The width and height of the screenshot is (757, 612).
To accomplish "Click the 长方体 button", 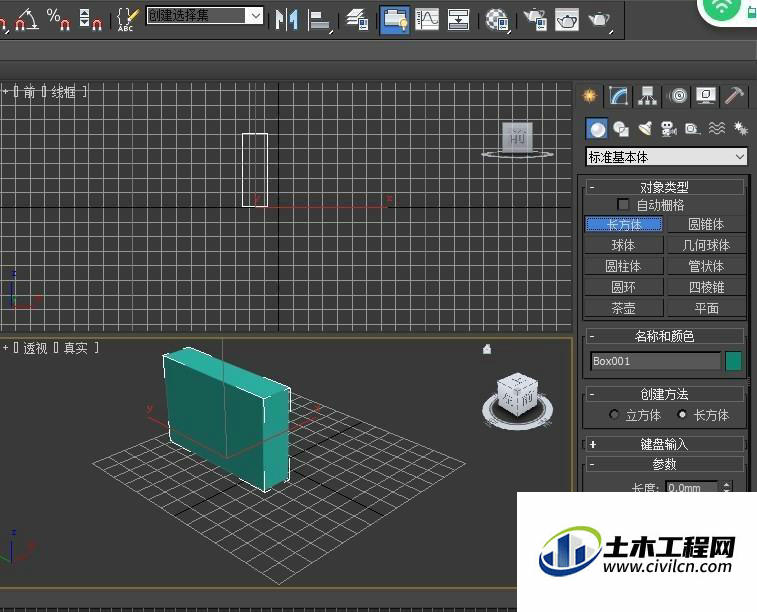I will (624, 224).
